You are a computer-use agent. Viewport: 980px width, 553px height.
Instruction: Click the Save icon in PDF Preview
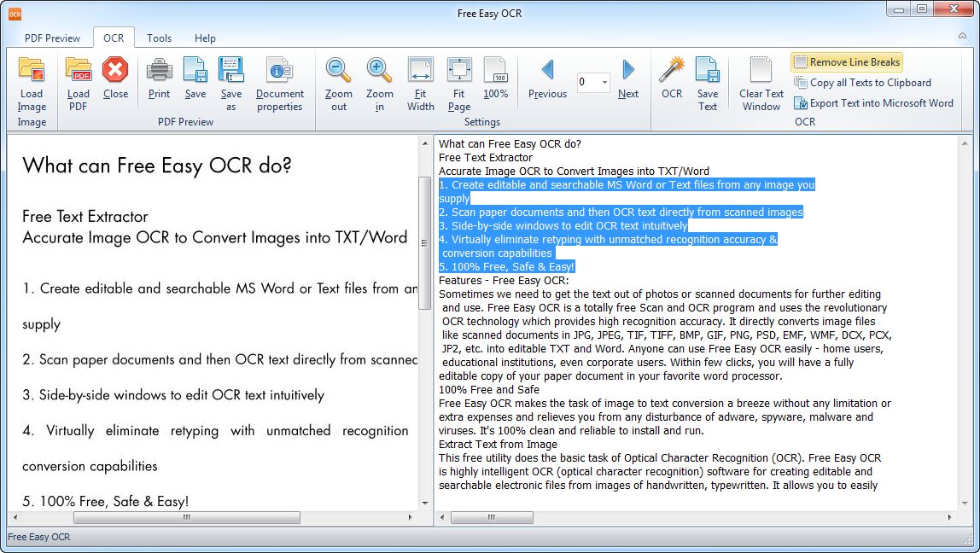point(195,70)
